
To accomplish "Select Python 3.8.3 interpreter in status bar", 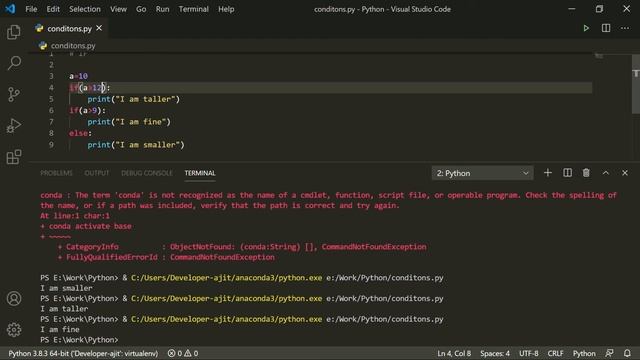I will tap(83, 353).
